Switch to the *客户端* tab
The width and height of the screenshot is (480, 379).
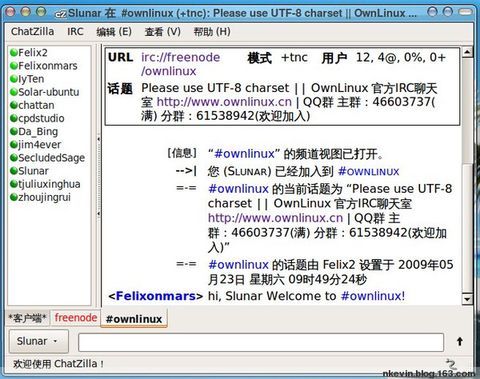point(28,318)
